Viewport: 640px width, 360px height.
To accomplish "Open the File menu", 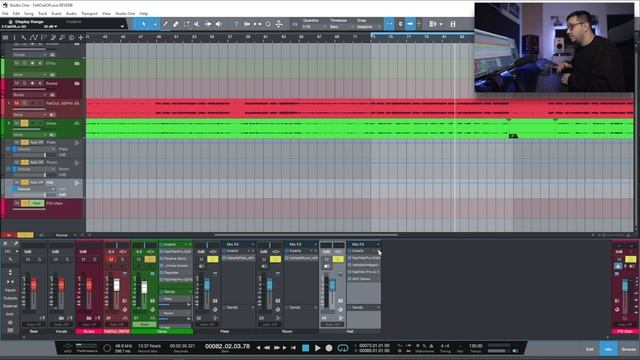I will pos(5,13).
